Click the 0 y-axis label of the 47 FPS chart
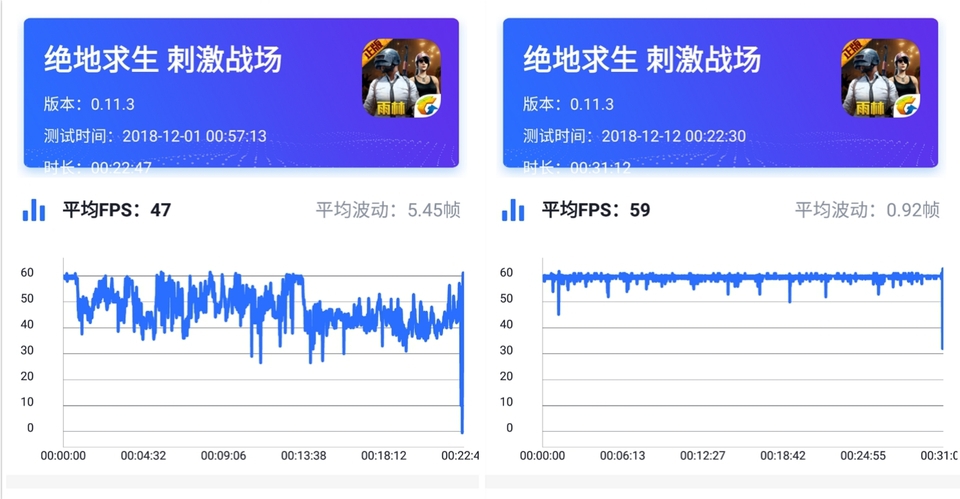The width and height of the screenshot is (960, 499). pos(30,428)
